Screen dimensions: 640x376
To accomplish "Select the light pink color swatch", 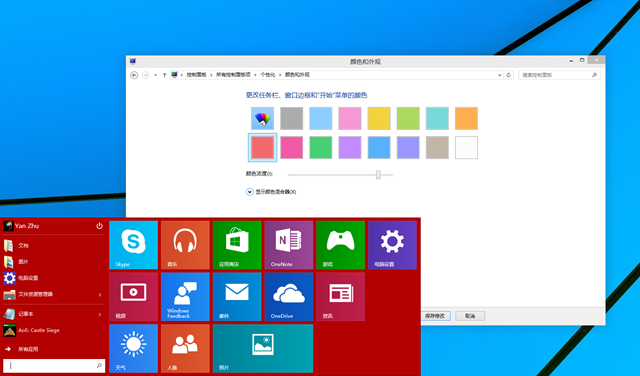I will pyautogui.click(x=350, y=118).
